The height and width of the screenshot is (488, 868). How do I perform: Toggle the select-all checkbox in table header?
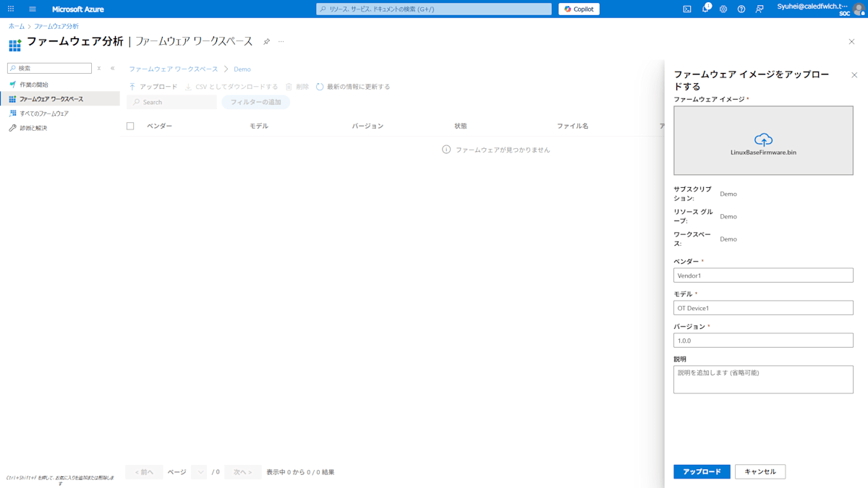tap(130, 126)
